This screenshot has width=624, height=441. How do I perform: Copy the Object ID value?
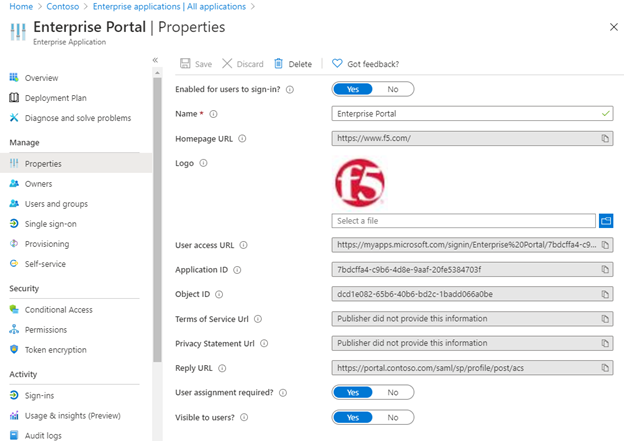(605, 294)
